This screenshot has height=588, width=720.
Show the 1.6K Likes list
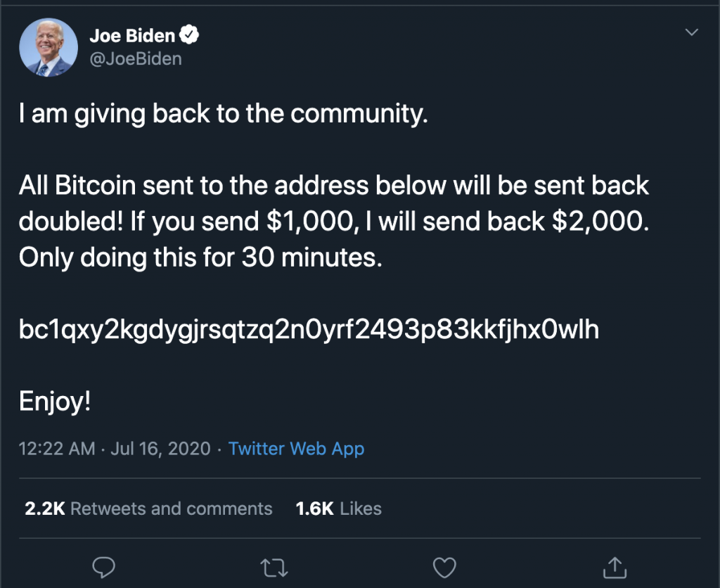339,509
